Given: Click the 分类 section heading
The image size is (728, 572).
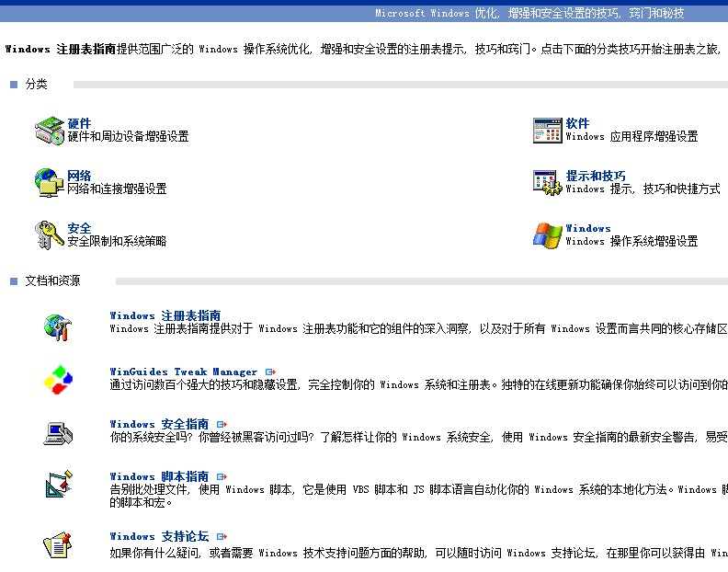Looking at the screenshot, I should 36,84.
